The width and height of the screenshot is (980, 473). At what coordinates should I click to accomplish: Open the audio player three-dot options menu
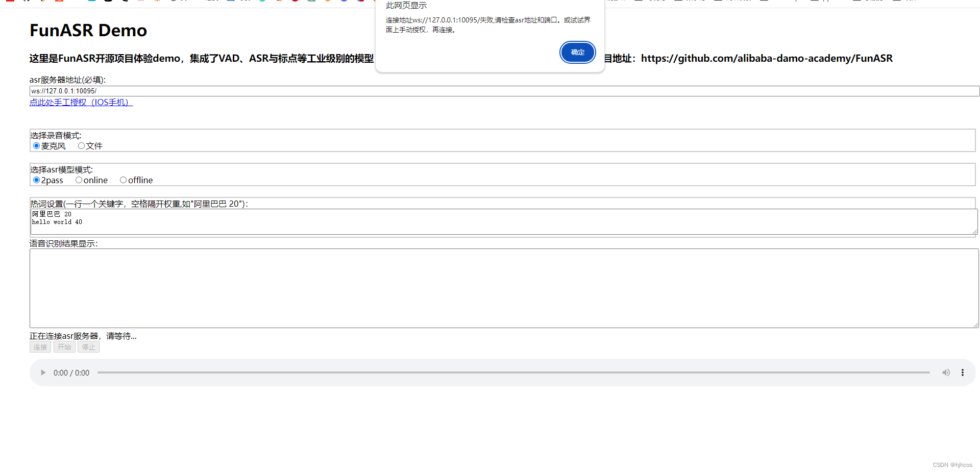coord(963,372)
